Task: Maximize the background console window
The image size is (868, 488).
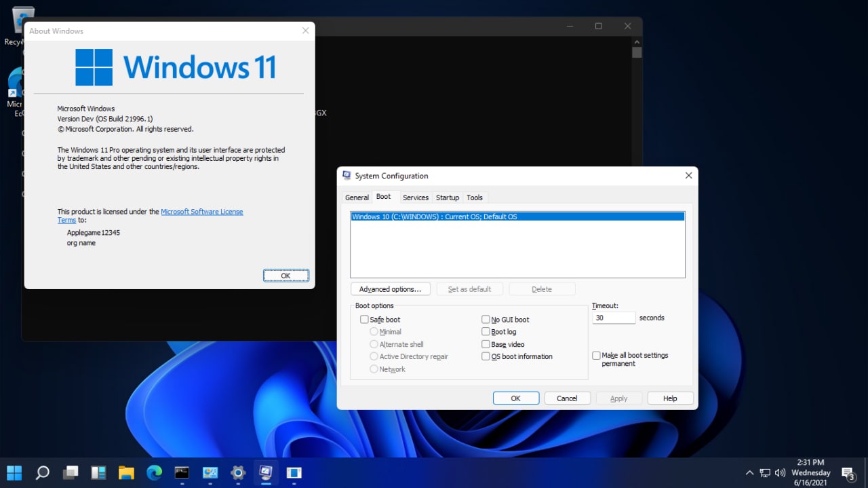Action: [598, 26]
